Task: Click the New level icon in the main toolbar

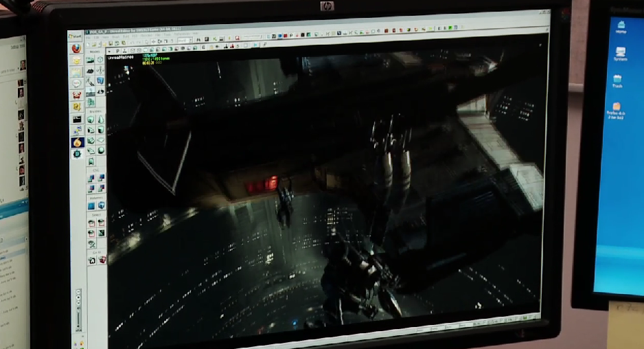Action: click(x=88, y=44)
